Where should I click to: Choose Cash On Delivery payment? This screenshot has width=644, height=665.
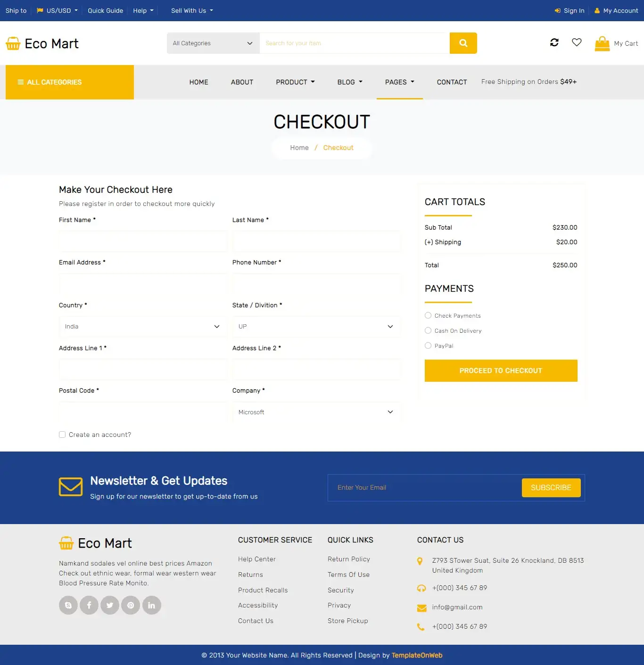pos(428,330)
